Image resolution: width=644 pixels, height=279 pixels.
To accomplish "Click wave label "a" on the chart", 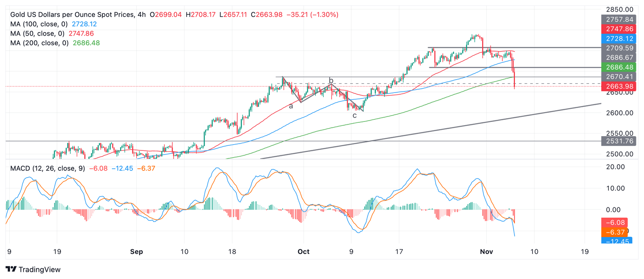I will pos(291,106).
